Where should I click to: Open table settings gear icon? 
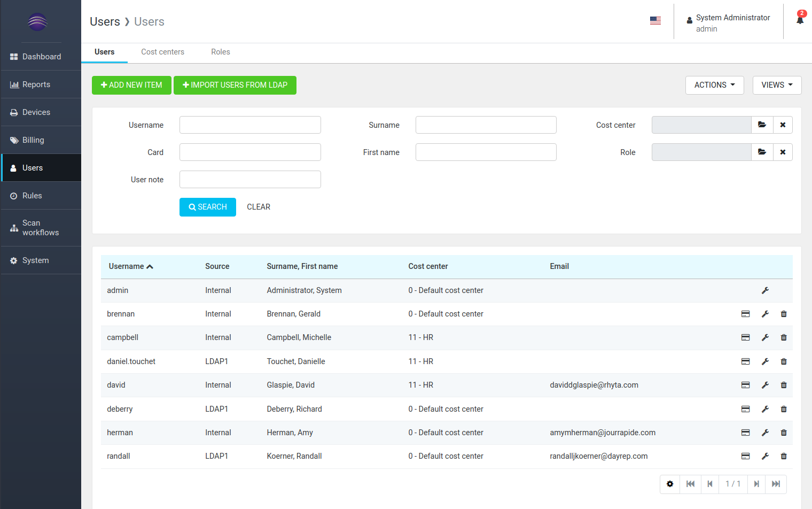click(670, 484)
